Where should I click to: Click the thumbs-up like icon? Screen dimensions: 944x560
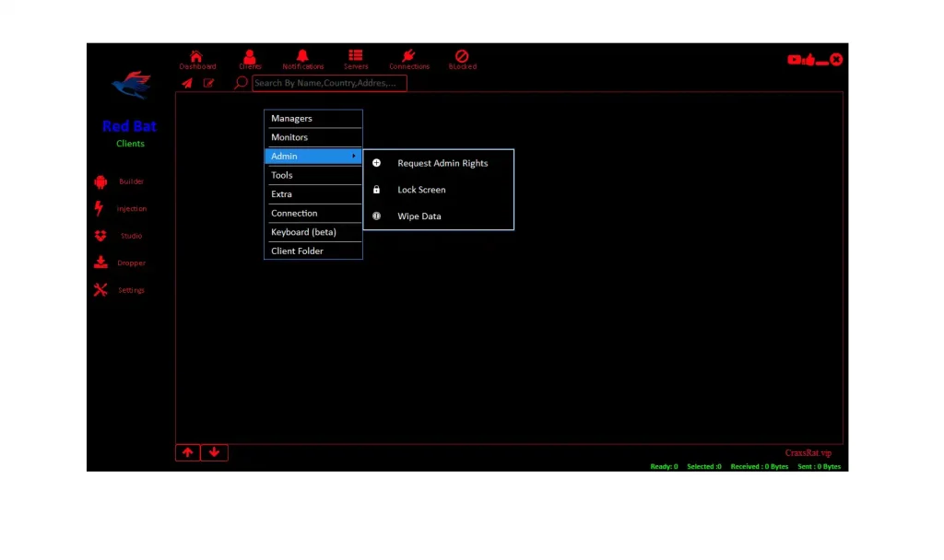808,60
